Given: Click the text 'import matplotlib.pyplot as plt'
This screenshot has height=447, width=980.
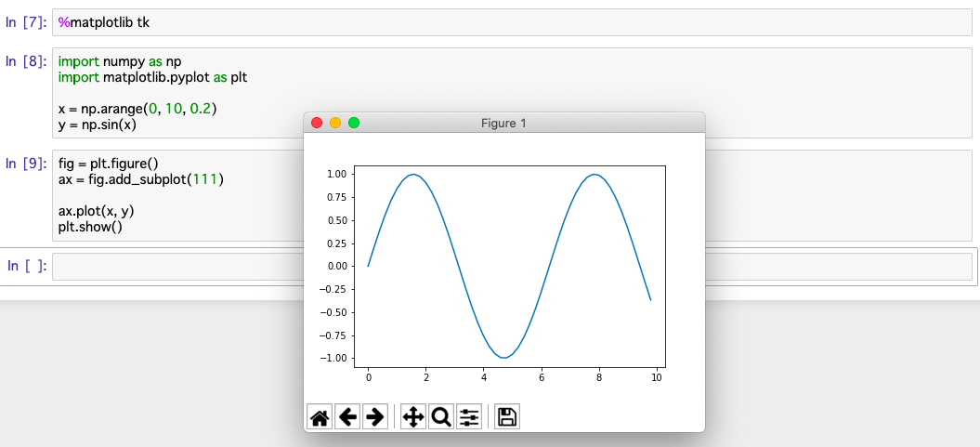Looking at the screenshot, I should tap(153, 77).
